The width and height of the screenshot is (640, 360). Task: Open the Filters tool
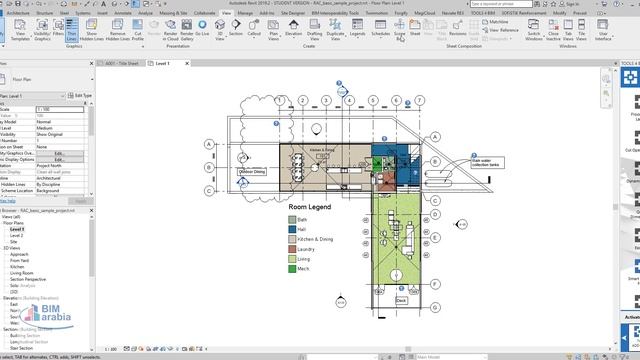click(58, 29)
